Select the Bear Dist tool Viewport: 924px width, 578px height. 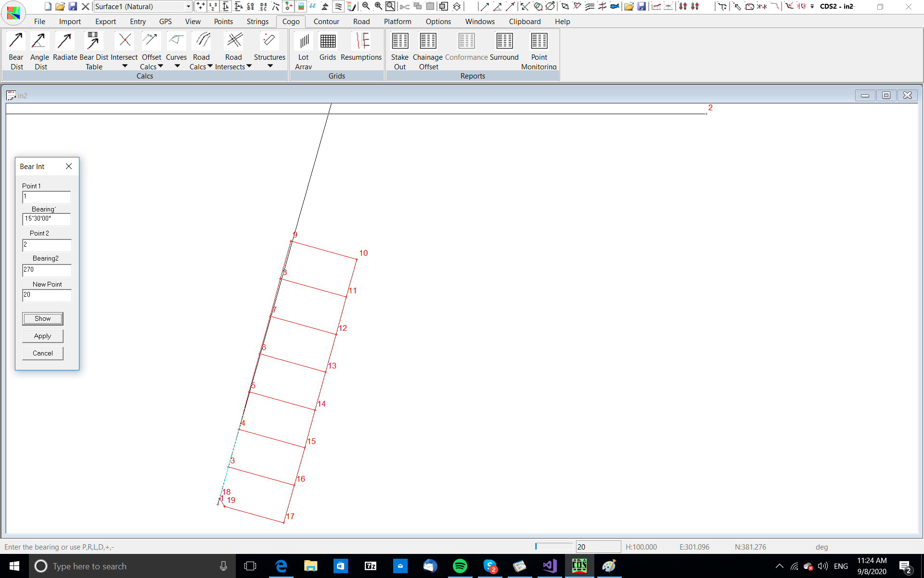pyautogui.click(x=16, y=41)
